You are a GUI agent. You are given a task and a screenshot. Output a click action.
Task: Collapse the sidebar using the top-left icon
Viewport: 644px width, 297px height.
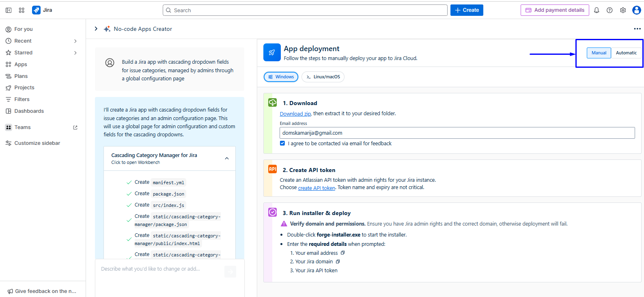tap(9, 10)
